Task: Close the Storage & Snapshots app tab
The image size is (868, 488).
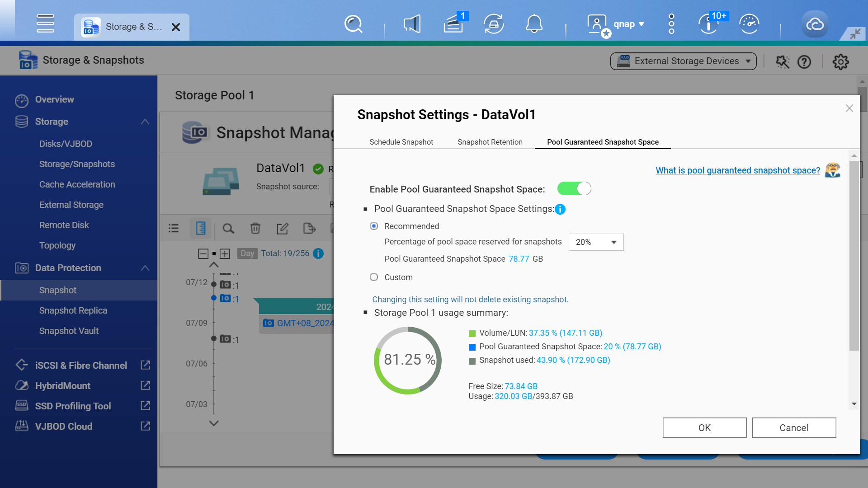Action: (176, 27)
